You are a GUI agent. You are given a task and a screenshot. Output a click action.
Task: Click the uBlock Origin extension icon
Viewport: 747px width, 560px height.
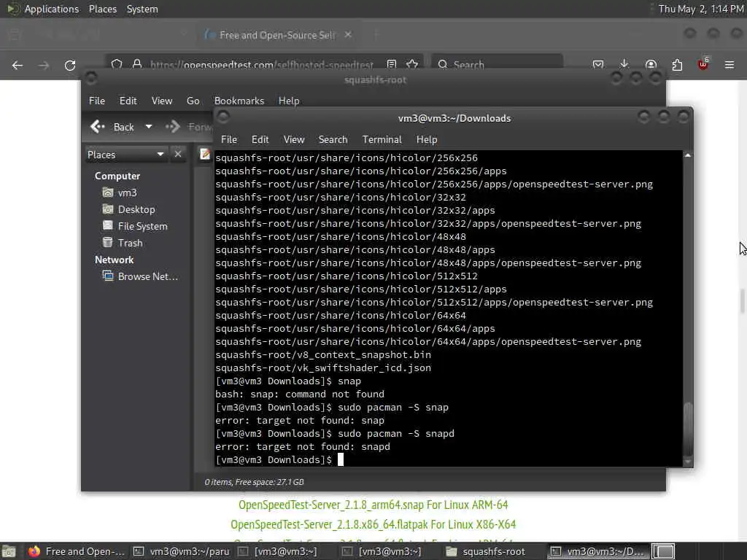pyautogui.click(x=703, y=64)
